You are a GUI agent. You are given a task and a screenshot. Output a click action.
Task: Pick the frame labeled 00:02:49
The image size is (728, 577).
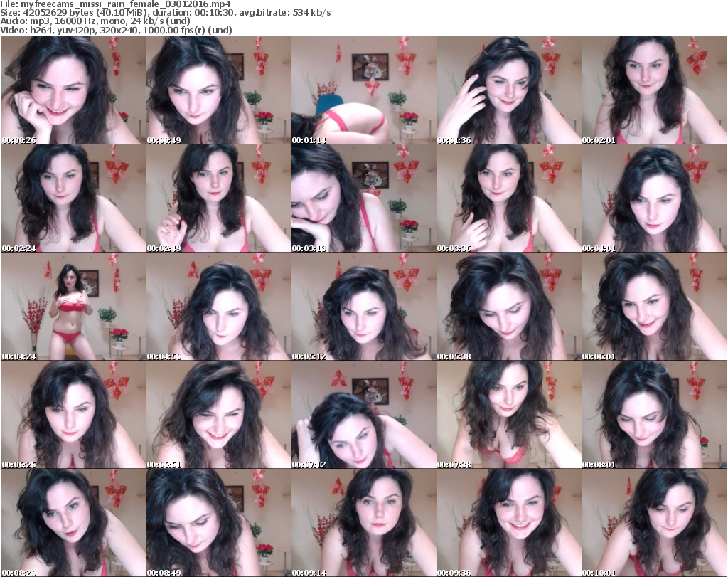click(x=219, y=198)
